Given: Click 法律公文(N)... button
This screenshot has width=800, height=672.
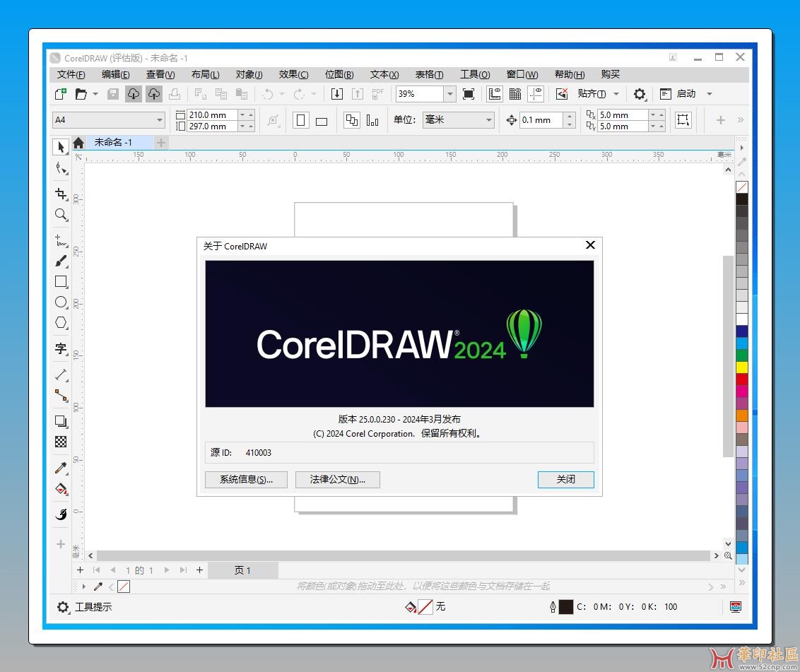Looking at the screenshot, I should pyautogui.click(x=337, y=480).
